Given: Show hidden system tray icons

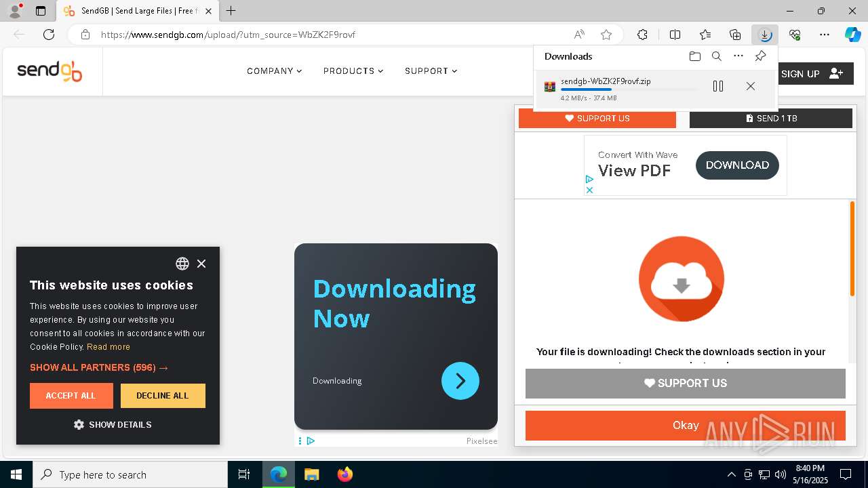Looking at the screenshot, I should click(x=731, y=474).
